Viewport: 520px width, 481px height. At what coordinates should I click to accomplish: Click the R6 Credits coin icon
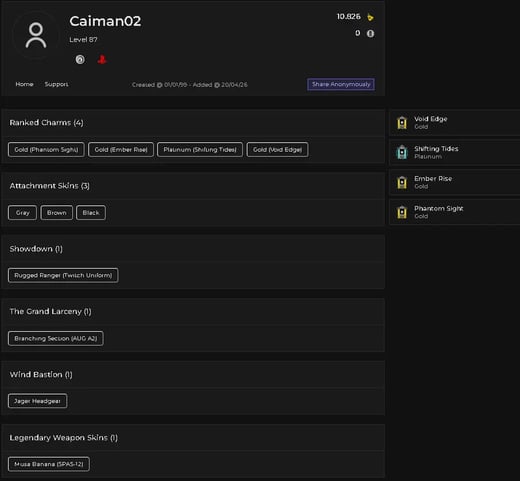(x=370, y=34)
